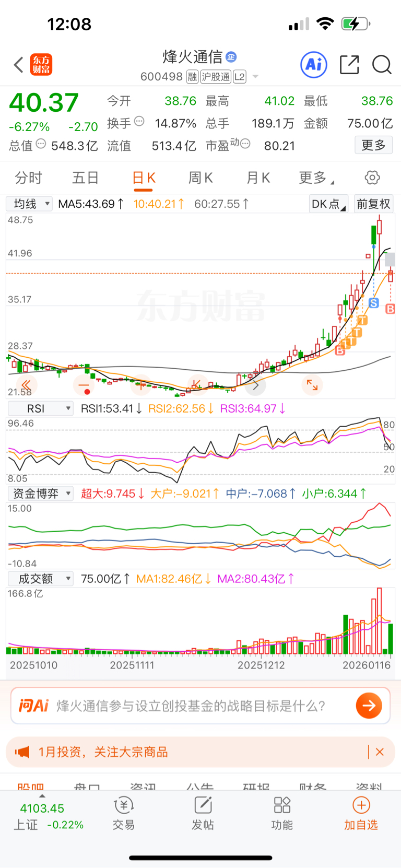Tap the blue S sell marker on chart
This screenshot has width=401, height=868.
(373, 303)
